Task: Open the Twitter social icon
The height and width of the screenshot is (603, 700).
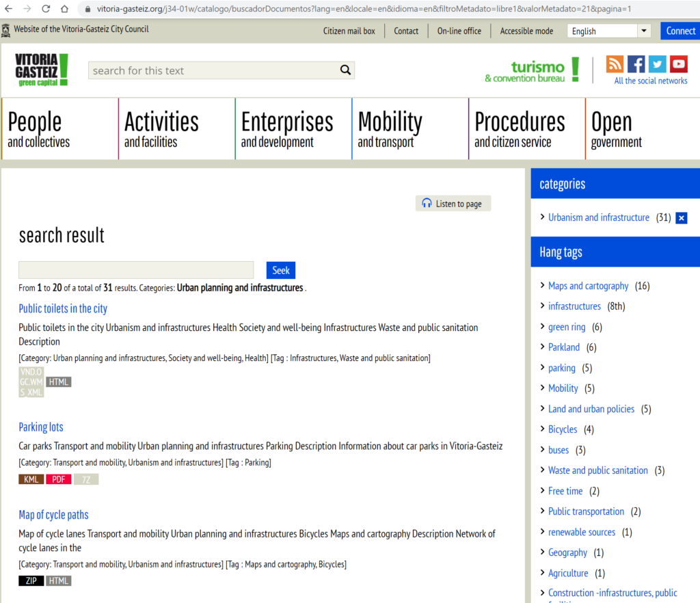Action: (x=657, y=64)
